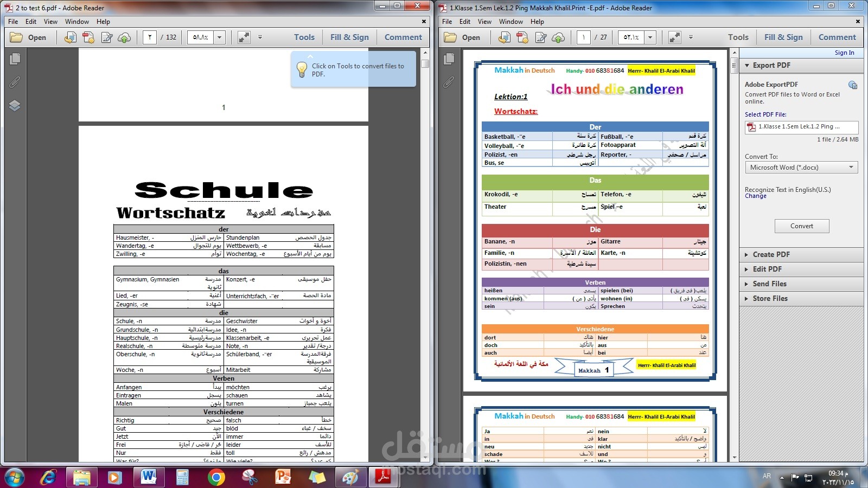
Task: Open attachments paperclip panel in left window
Action: click(15, 82)
